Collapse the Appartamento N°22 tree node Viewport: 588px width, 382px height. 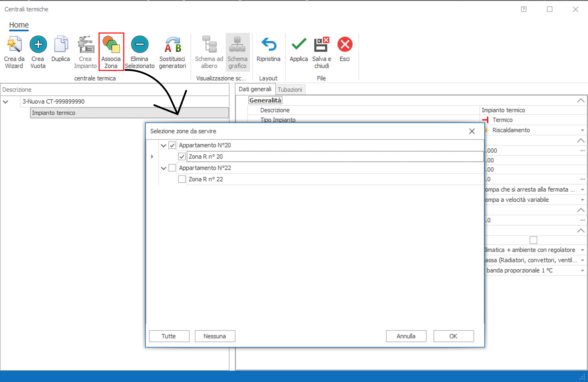(163, 168)
